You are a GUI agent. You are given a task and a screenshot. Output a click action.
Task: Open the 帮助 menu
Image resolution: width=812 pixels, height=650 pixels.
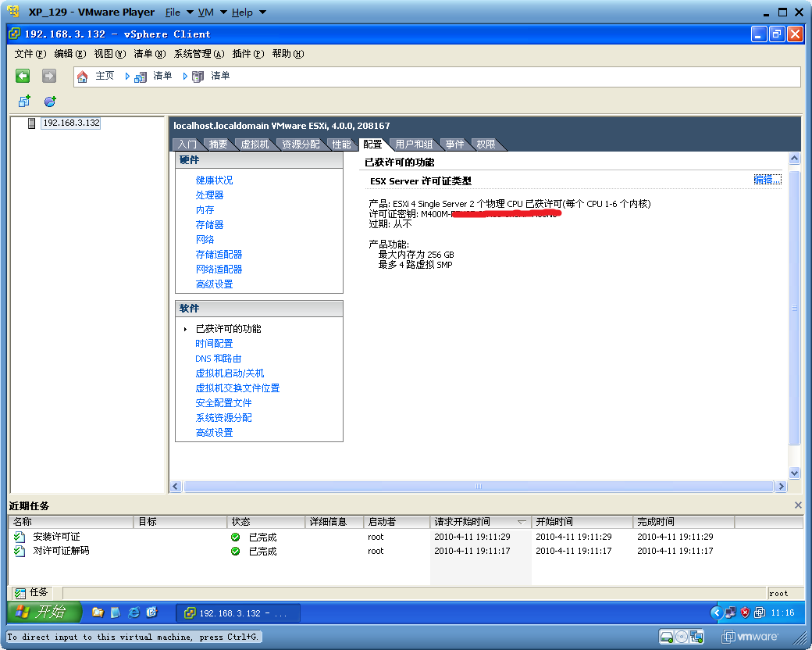click(x=288, y=54)
